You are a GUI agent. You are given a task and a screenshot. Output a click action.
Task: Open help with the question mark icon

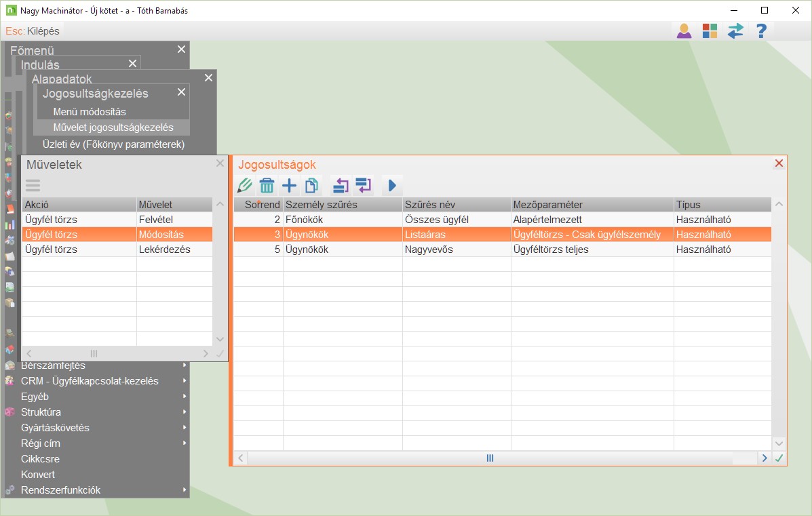click(x=761, y=31)
